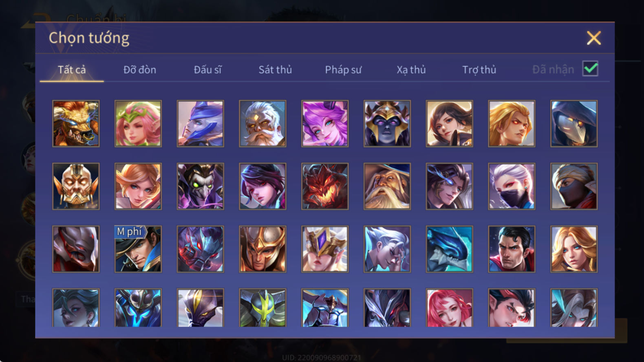Toggle the 'Đã nhận' checkbox
Screen dimensions: 644x362
590,68
